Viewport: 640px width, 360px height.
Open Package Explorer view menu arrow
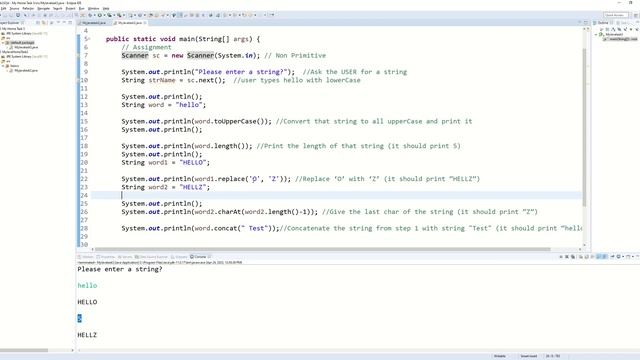click(58, 23)
